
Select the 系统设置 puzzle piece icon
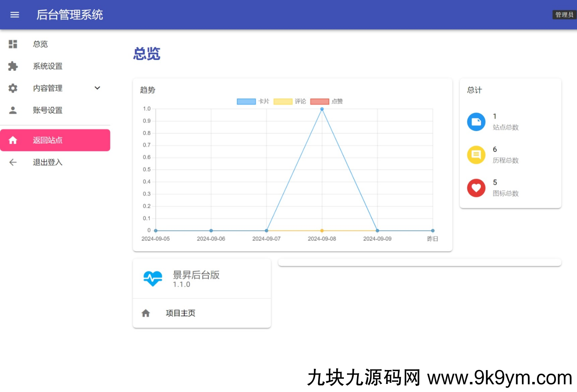coord(13,66)
